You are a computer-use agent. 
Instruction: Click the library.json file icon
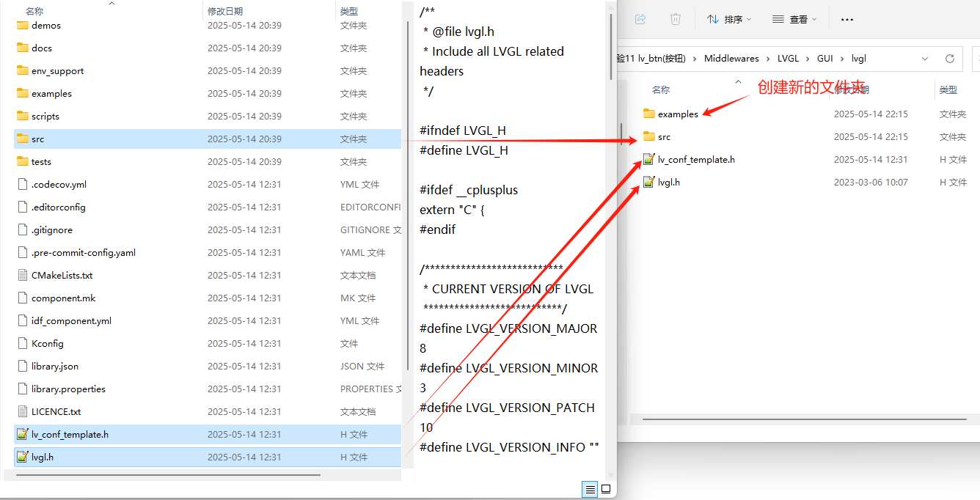tap(22, 367)
